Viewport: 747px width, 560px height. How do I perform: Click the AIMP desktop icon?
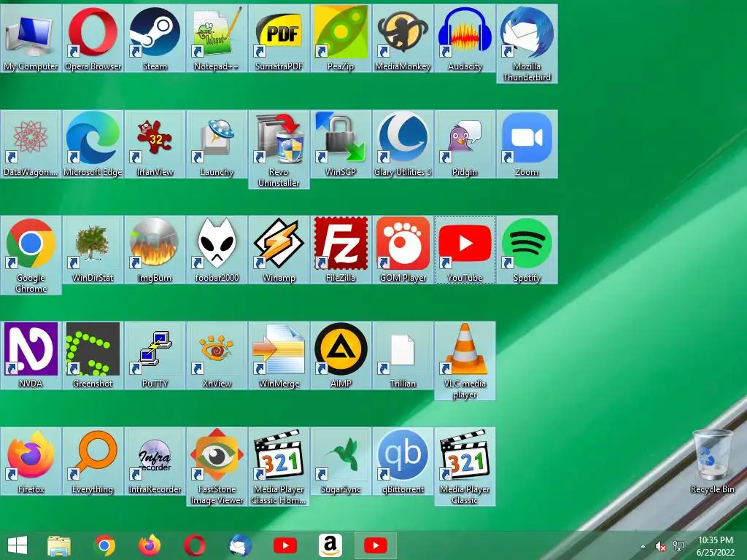tap(341, 355)
